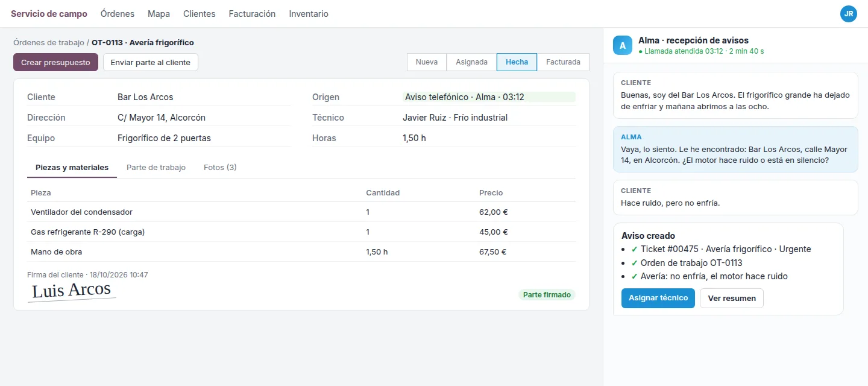
Task: Click address C/ Mayor 14, Alcorcón
Action: pyautogui.click(x=162, y=118)
